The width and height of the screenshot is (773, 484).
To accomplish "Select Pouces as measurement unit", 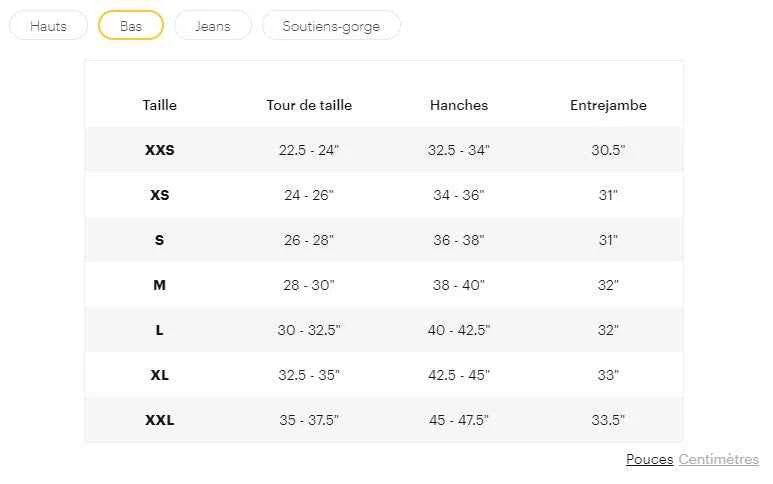I will pos(649,460).
